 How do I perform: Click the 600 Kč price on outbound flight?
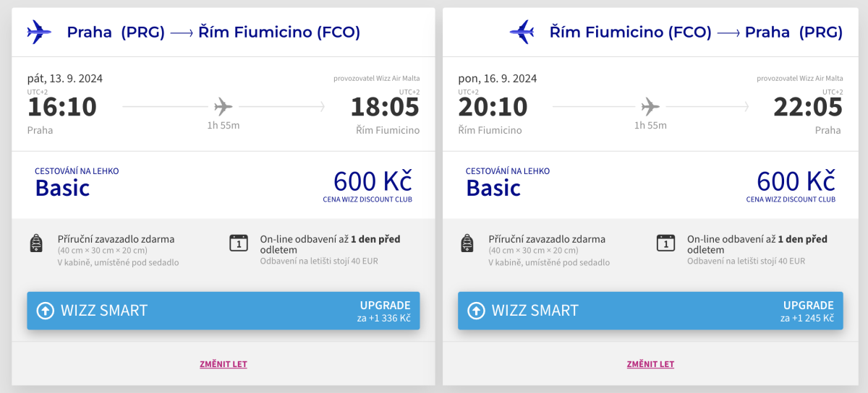(x=373, y=181)
